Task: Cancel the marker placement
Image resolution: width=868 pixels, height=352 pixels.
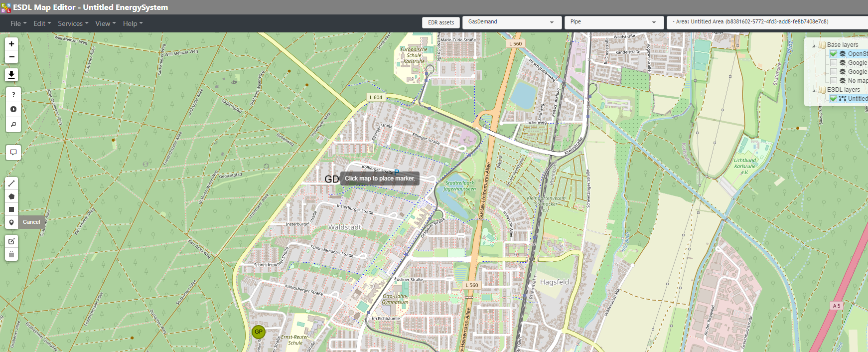Action: tap(31, 222)
